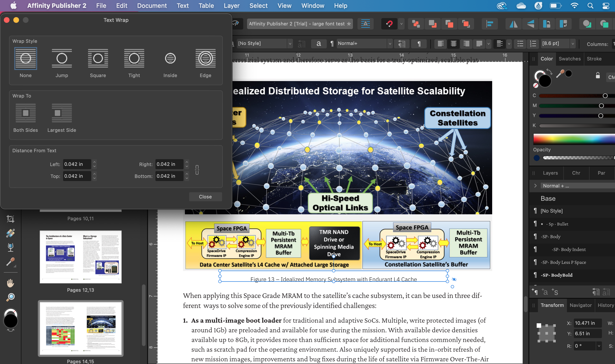
Task: Increase Right distance with stepper up
Action: pyautogui.click(x=187, y=162)
